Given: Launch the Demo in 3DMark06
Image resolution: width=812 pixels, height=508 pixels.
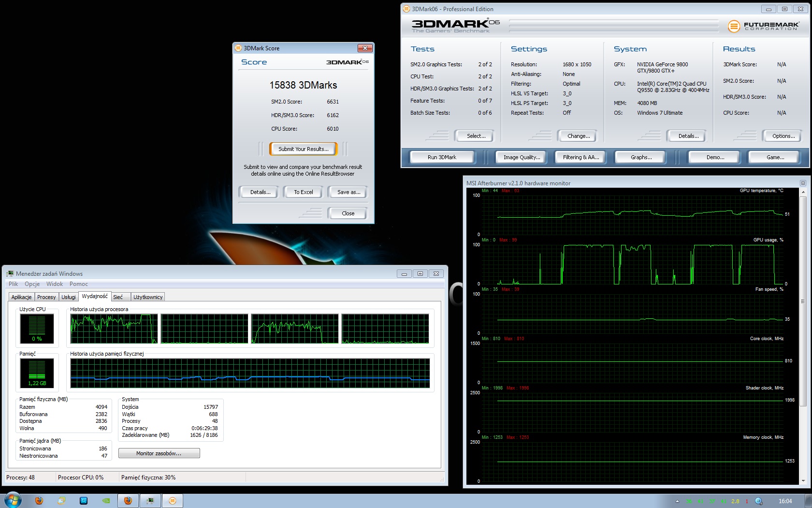Looking at the screenshot, I should [715, 157].
